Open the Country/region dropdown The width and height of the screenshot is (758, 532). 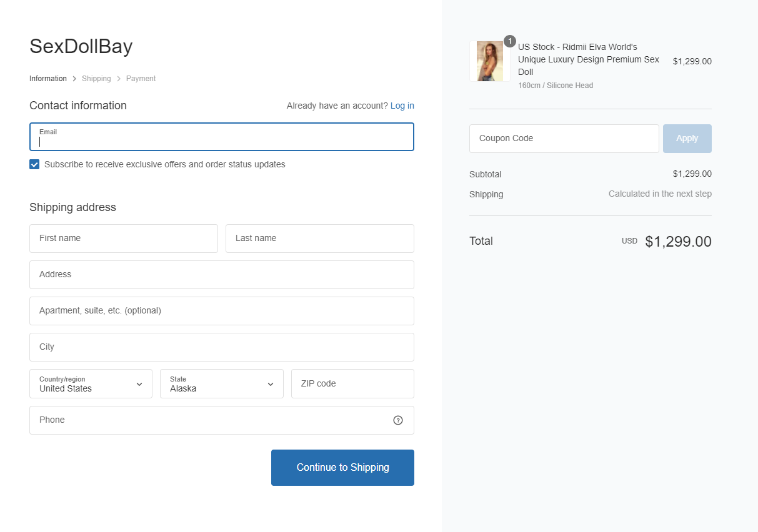(91, 384)
